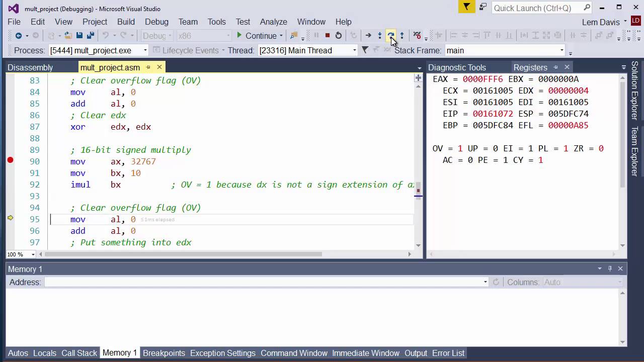Viewport: 644px width, 362px height.
Task: Switch to the Breakpoints tab
Action: pyautogui.click(x=164, y=353)
